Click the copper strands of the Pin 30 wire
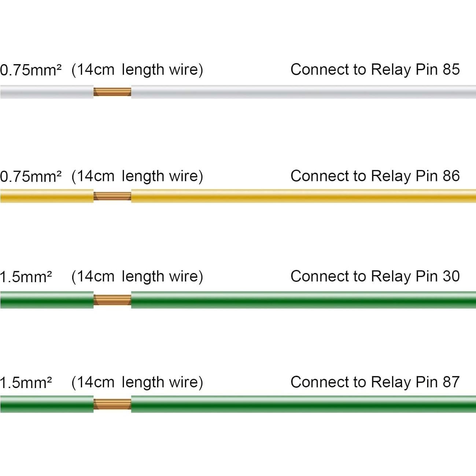 [112, 300]
